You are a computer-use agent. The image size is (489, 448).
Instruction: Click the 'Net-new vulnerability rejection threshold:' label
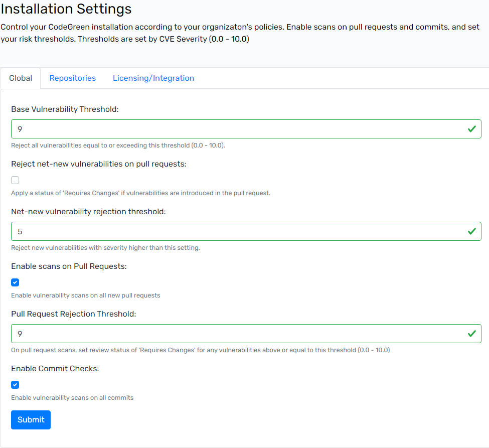coord(89,212)
